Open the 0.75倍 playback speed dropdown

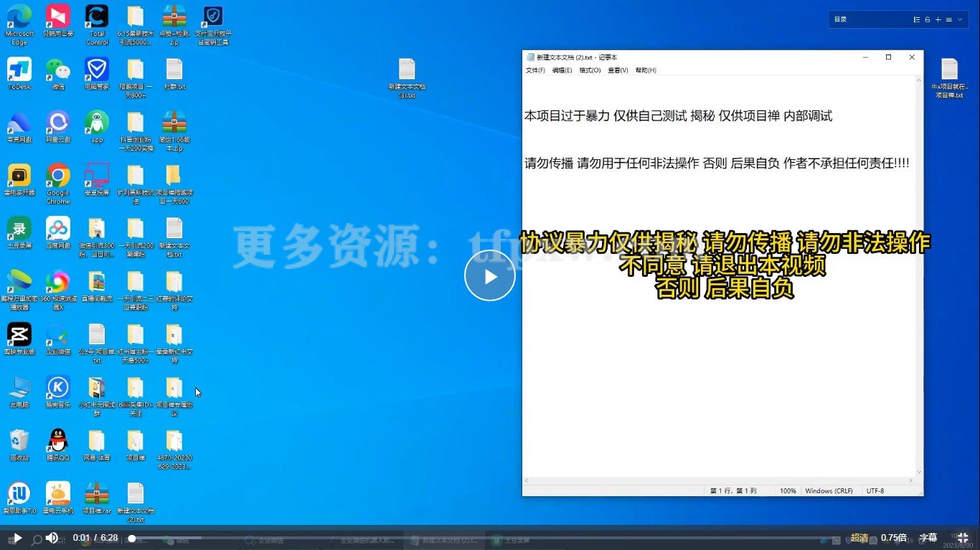[x=894, y=537]
